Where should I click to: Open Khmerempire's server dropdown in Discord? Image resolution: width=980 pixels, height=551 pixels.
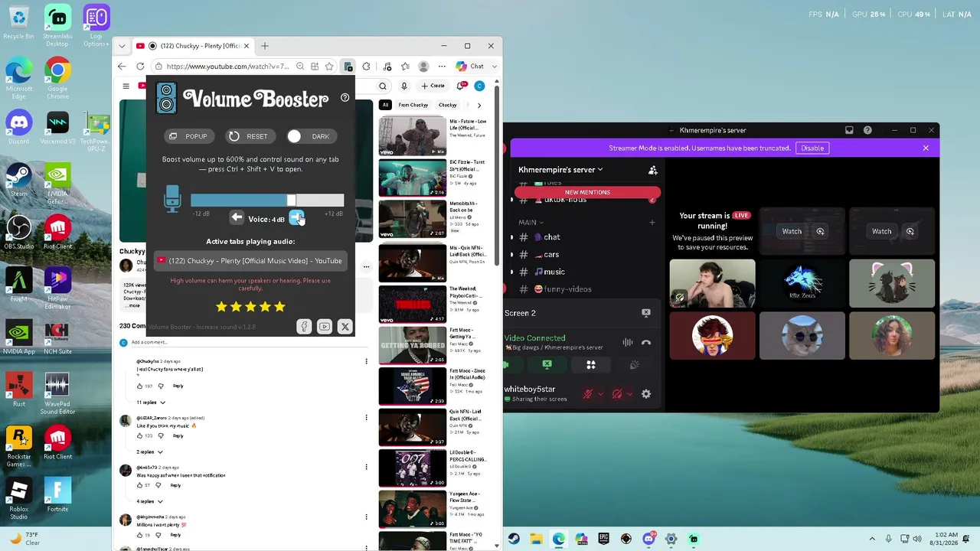point(560,170)
